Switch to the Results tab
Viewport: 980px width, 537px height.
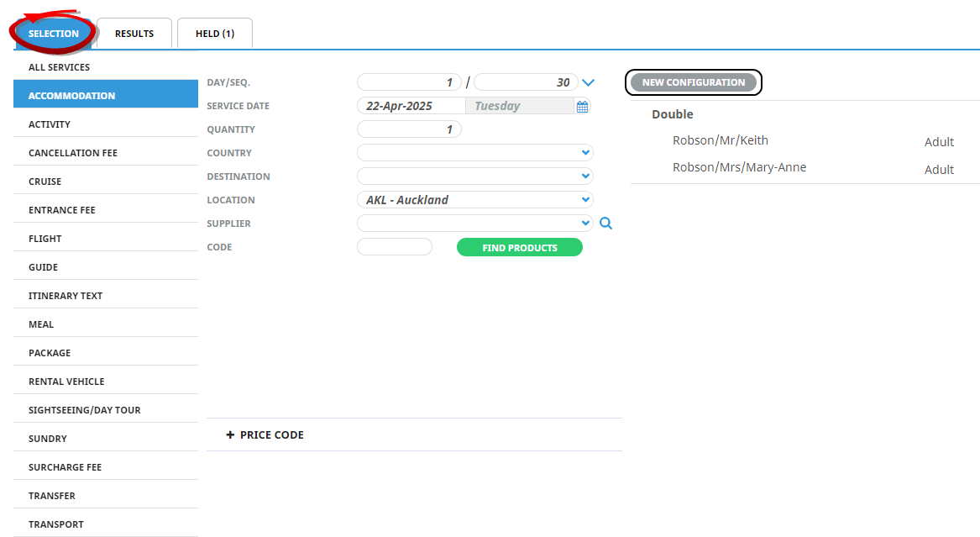click(134, 34)
